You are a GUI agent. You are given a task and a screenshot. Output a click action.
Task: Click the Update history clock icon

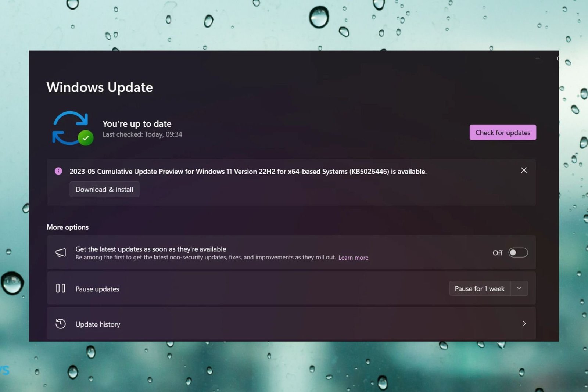point(61,324)
